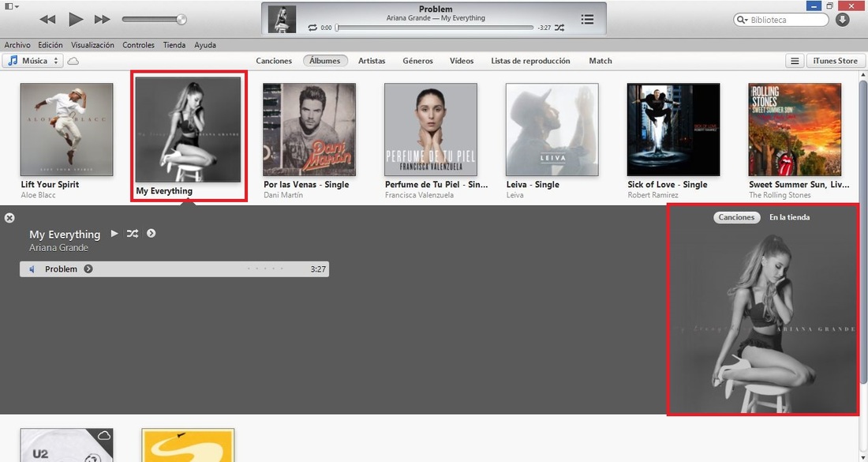Open the Ayuda menu
This screenshot has height=462, width=868.
[205, 45]
